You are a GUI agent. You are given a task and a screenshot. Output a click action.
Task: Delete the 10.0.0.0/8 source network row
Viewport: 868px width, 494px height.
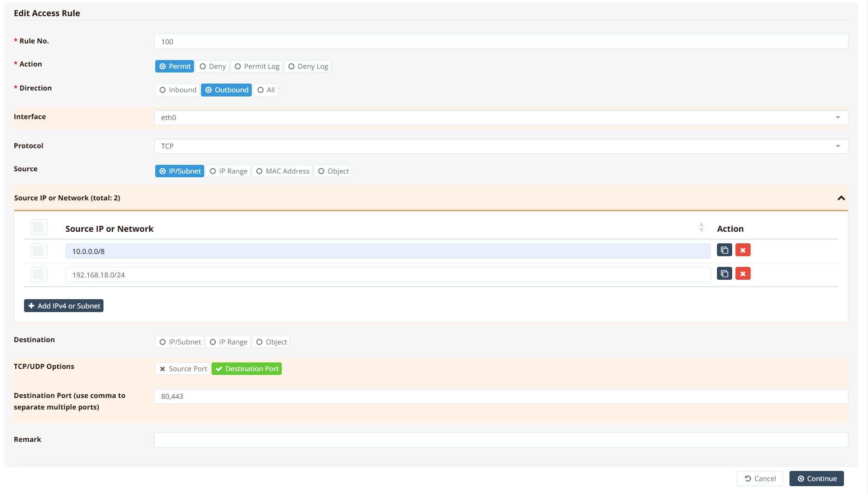pos(742,250)
